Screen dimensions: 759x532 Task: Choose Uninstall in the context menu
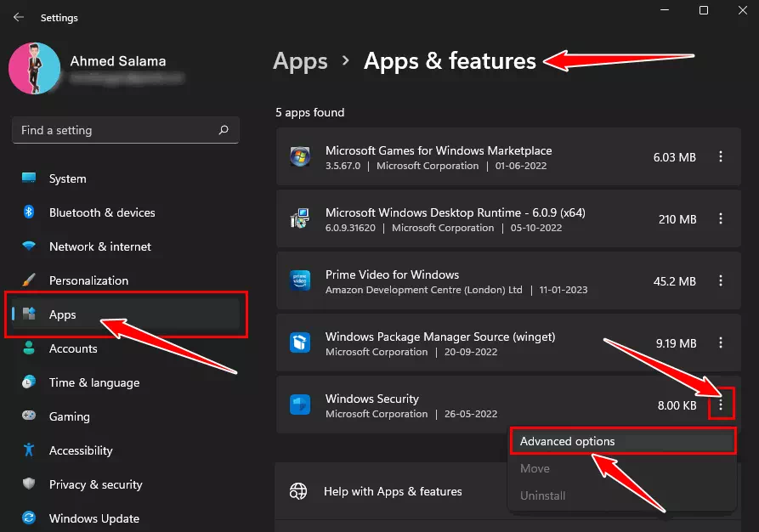pyautogui.click(x=622, y=495)
